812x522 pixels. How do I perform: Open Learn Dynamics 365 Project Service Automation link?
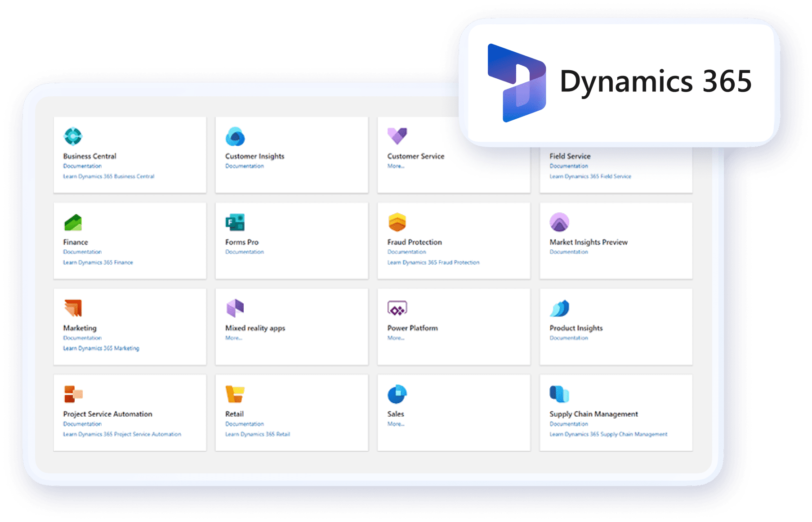(122, 434)
